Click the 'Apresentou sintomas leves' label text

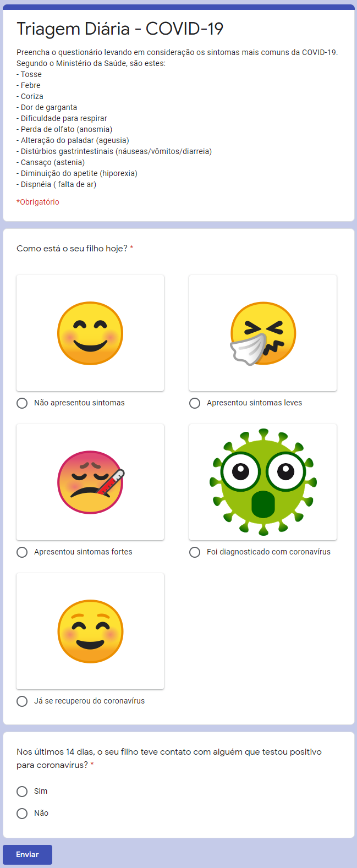pyautogui.click(x=254, y=403)
